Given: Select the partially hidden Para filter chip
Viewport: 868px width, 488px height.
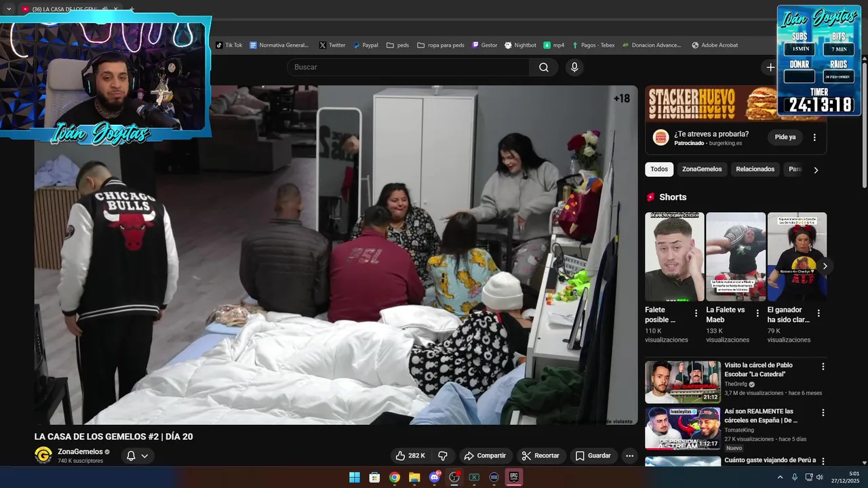Looking at the screenshot, I should click(x=795, y=169).
